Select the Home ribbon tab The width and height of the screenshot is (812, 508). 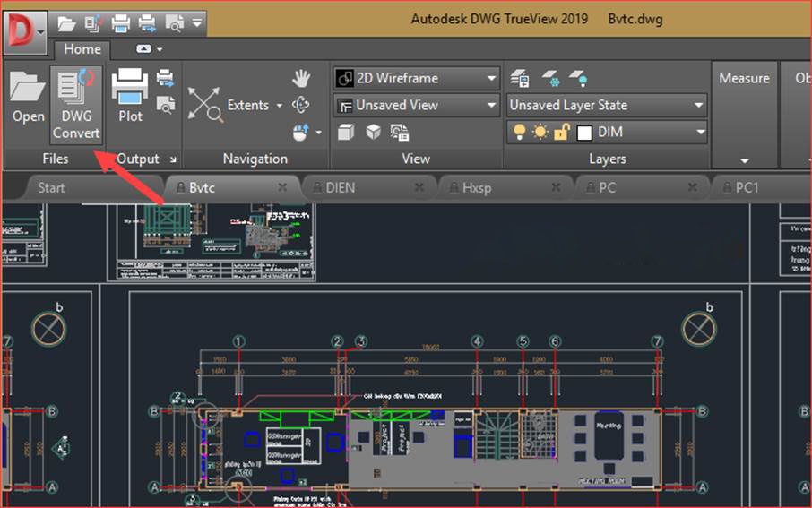click(x=82, y=49)
